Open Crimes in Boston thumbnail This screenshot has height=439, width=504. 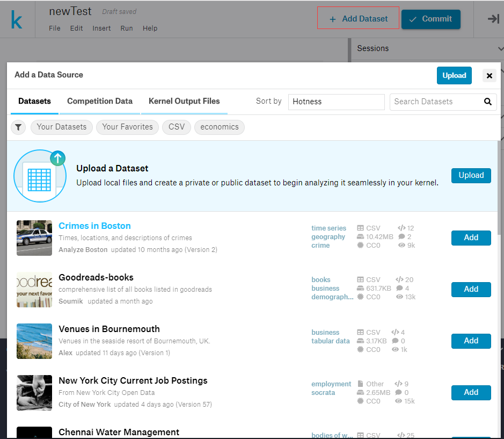coord(34,238)
